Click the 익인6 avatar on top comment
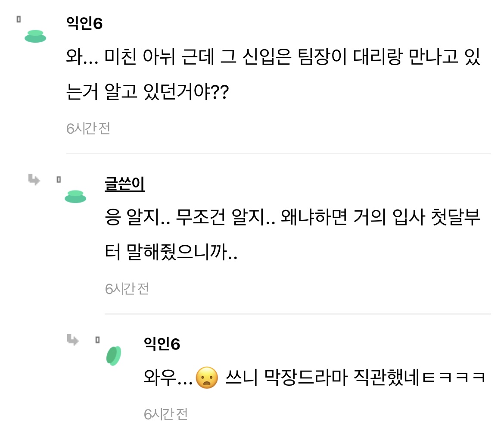This screenshot has height=431, width=504. point(35,36)
